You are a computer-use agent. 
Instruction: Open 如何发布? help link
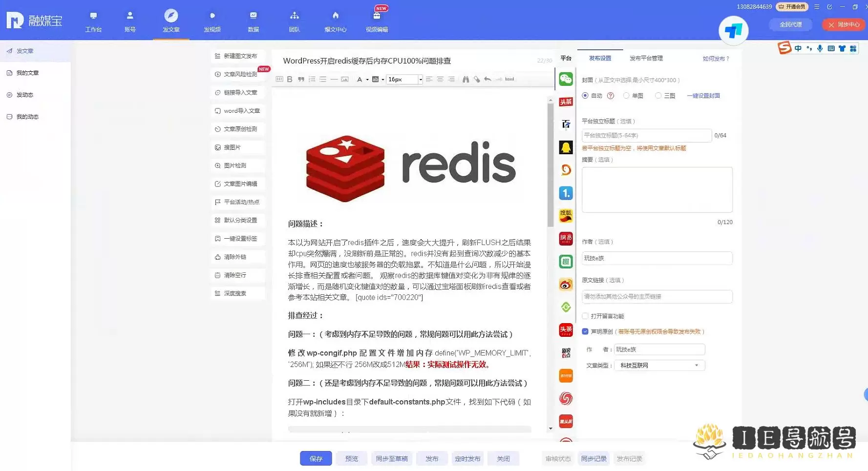tap(716, 59)
